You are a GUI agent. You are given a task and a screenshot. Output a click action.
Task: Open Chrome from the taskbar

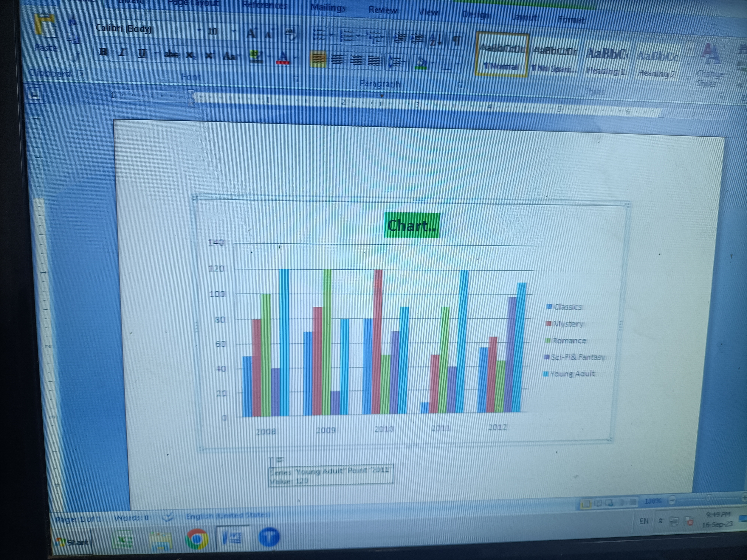pos(197,539)
